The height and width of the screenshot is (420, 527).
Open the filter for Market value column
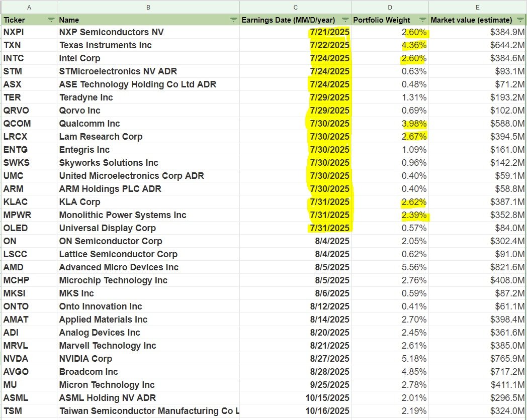[520, 20]
